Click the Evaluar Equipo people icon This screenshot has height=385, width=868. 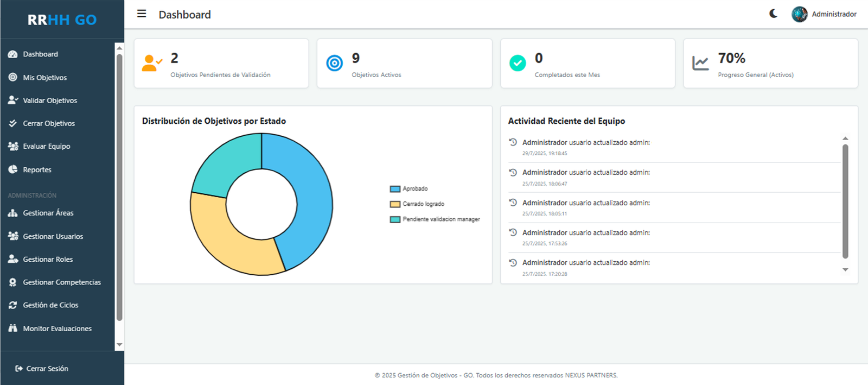(13, 146)
